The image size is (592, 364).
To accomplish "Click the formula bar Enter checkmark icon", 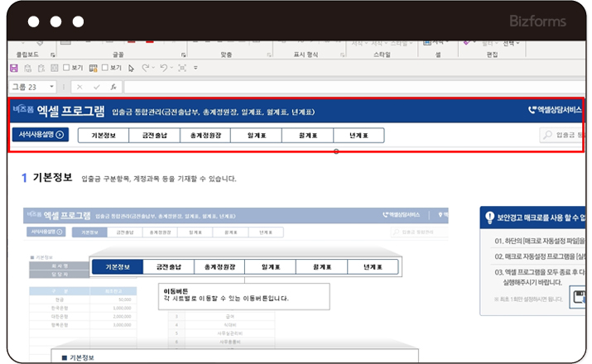I will (96, 87).
